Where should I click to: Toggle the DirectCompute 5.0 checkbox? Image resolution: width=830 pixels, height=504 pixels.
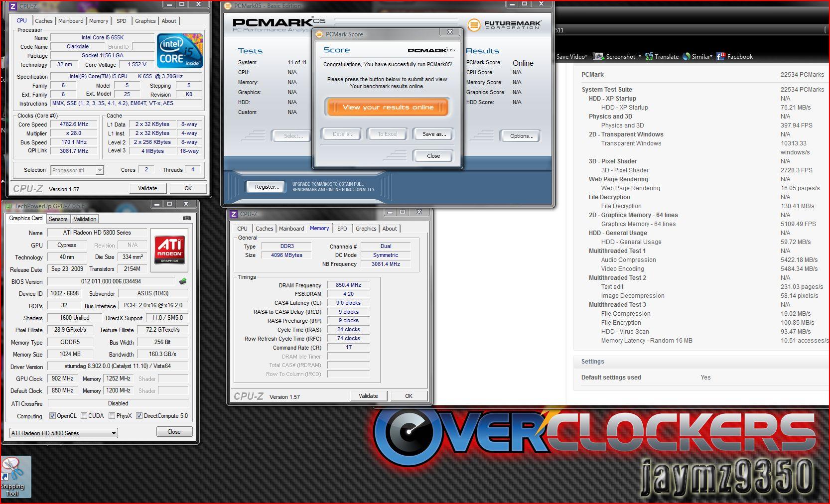coord(139,416)
